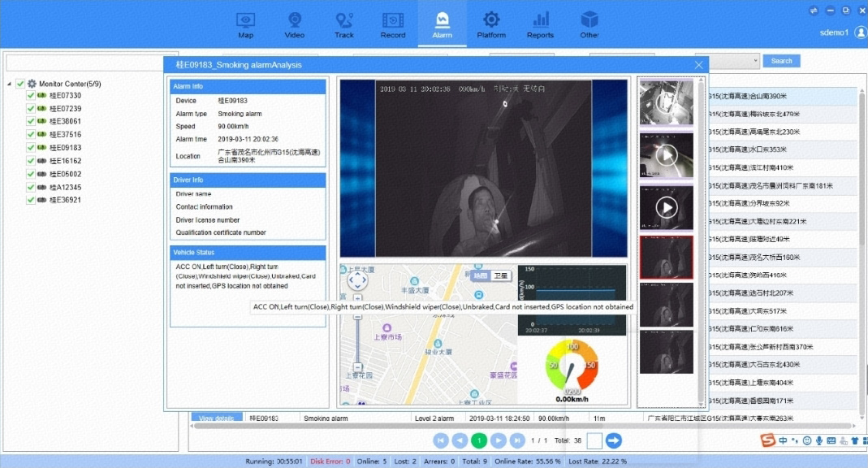The width and height of the screenshot is (868, 468).
Task: Open the Other cube icon
Action: 589,20
